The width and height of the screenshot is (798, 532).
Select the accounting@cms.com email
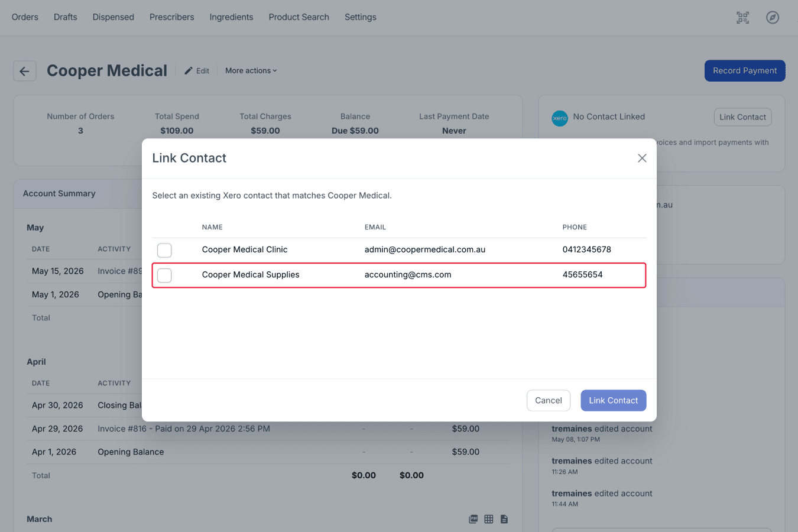[408, 274]
